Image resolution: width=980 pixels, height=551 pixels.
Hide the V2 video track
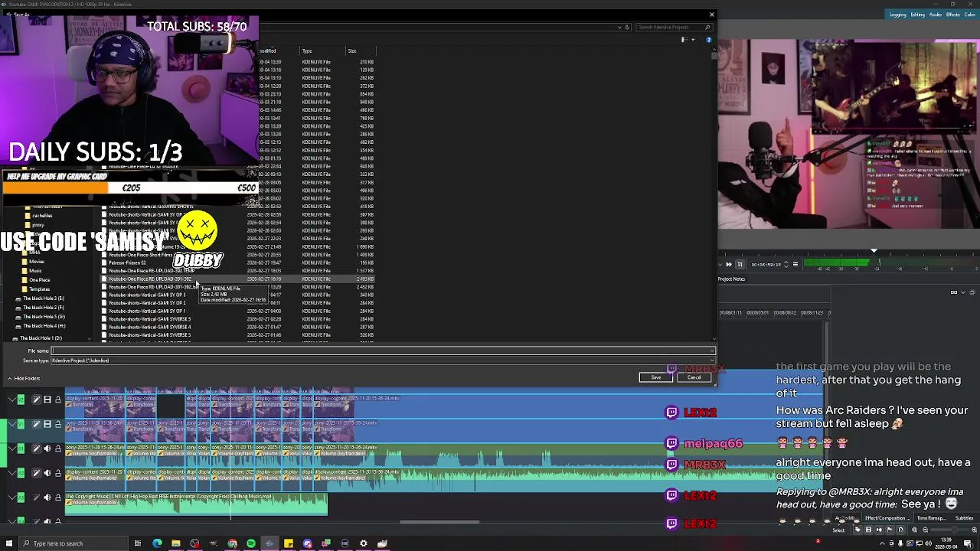47,399
